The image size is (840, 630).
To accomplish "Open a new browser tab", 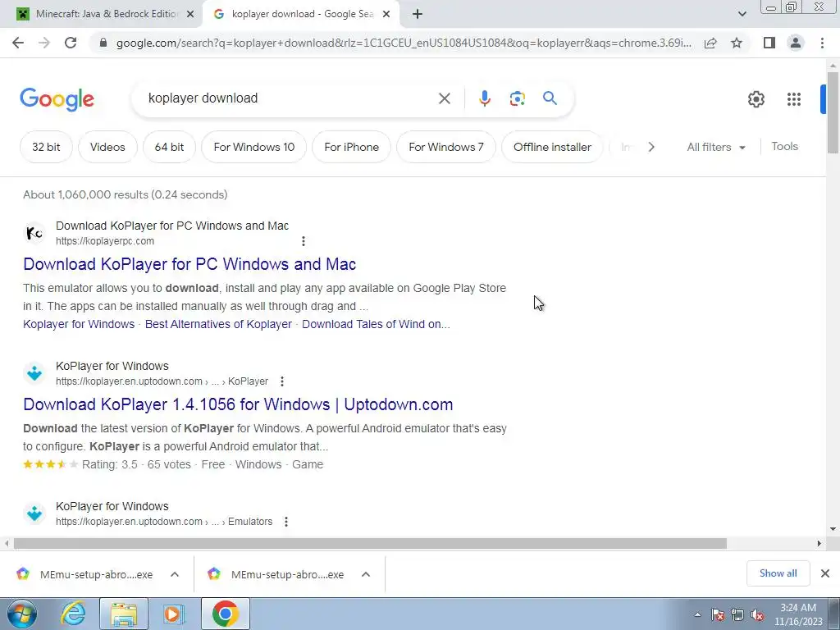I will pyautogui.click(x=418, y=14).
